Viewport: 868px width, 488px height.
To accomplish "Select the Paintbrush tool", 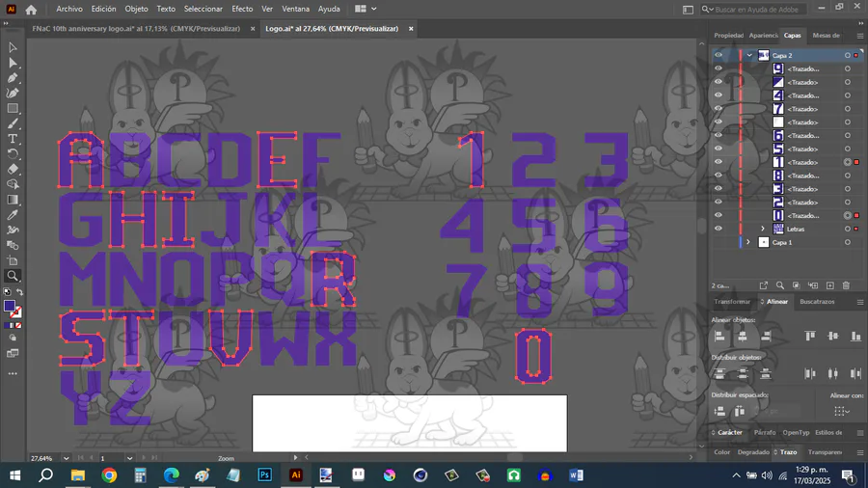I will (13, 123).
